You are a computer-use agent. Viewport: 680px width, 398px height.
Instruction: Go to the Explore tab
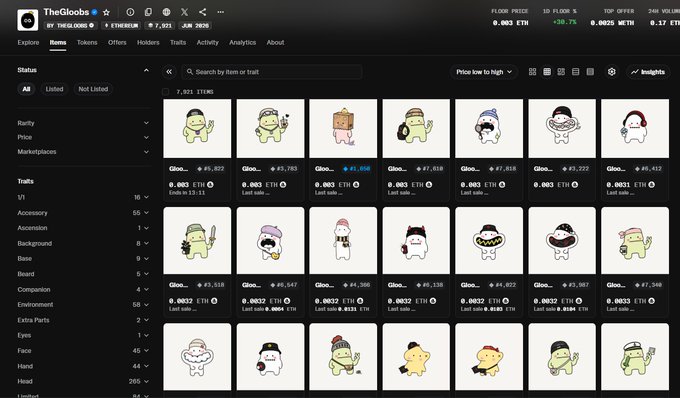(28, 42)
